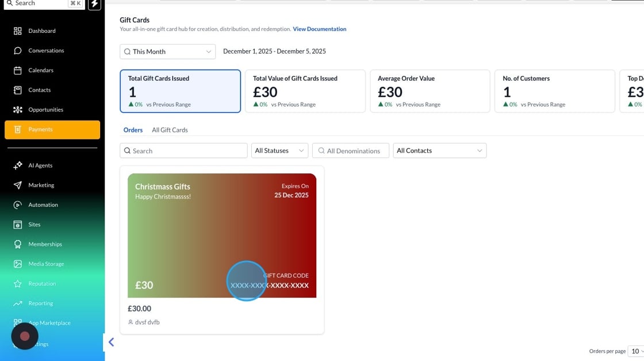The width and height of the screenshot is (644, 361).
Task: Open the Dashboard icon in sidebar
Action: click(x=18, y=31)
